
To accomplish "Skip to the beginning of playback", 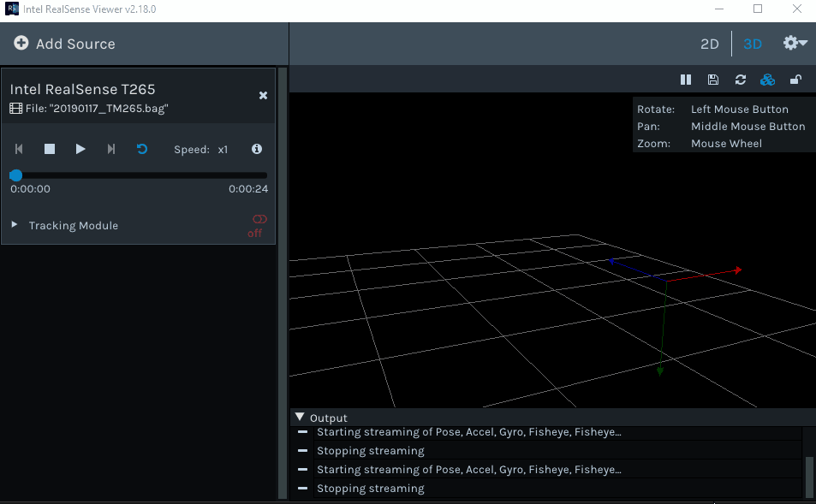I will [19, 149].
